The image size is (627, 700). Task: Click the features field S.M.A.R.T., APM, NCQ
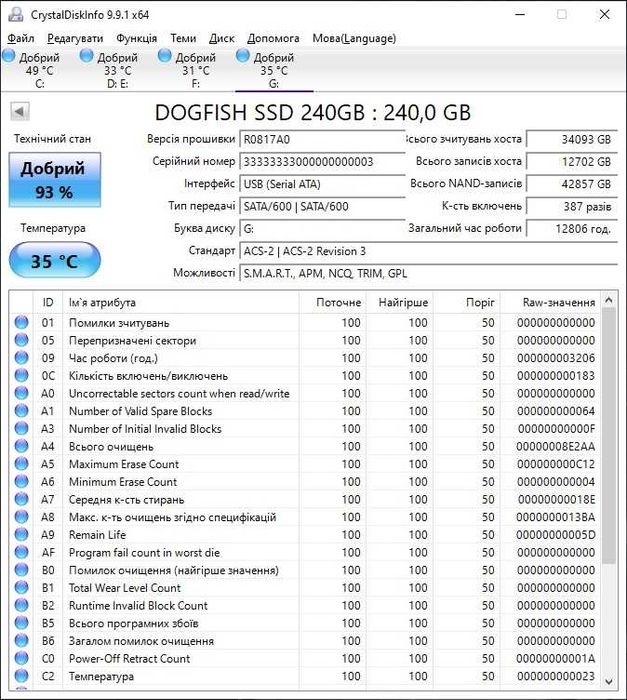pyautogui.click(x=428, y=273)
